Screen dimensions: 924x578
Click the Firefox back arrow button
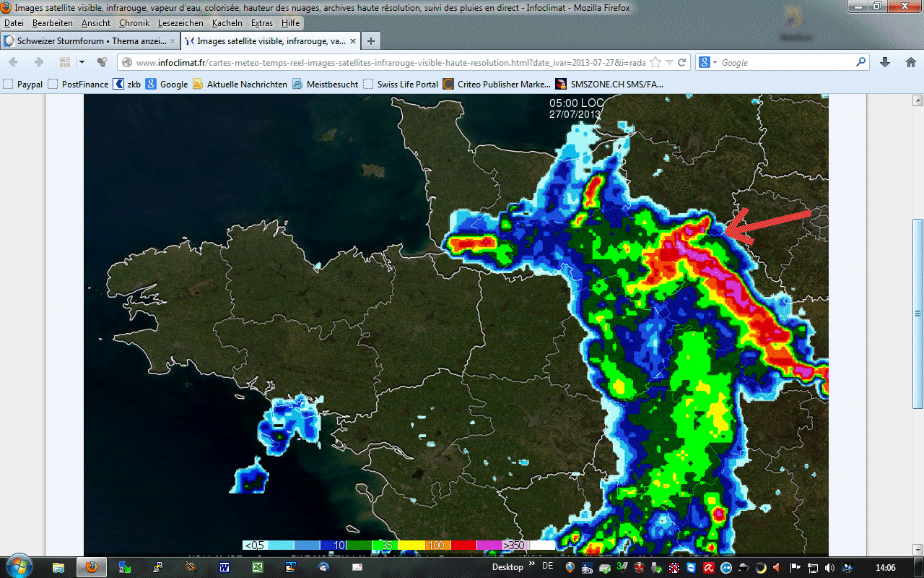[x=13, y=62]
